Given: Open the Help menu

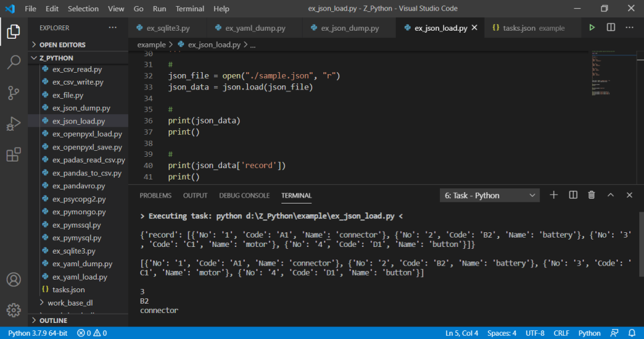Looking at the screenshot, I should 221,9.
